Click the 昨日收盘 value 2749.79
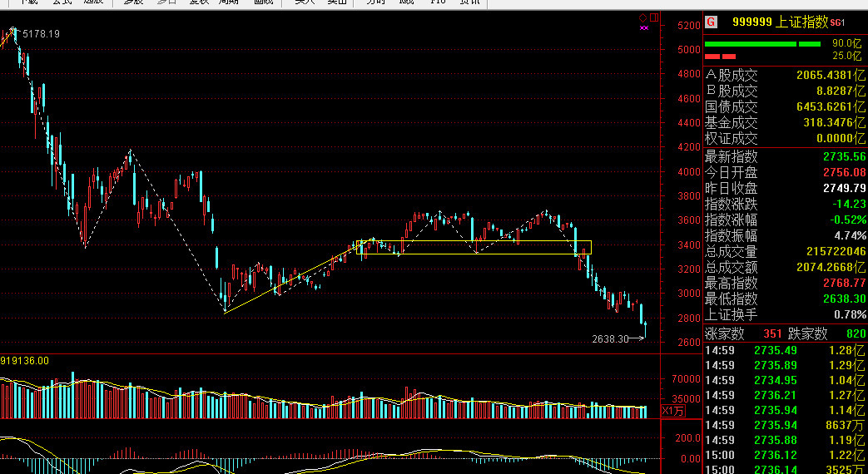 (844, 188)
